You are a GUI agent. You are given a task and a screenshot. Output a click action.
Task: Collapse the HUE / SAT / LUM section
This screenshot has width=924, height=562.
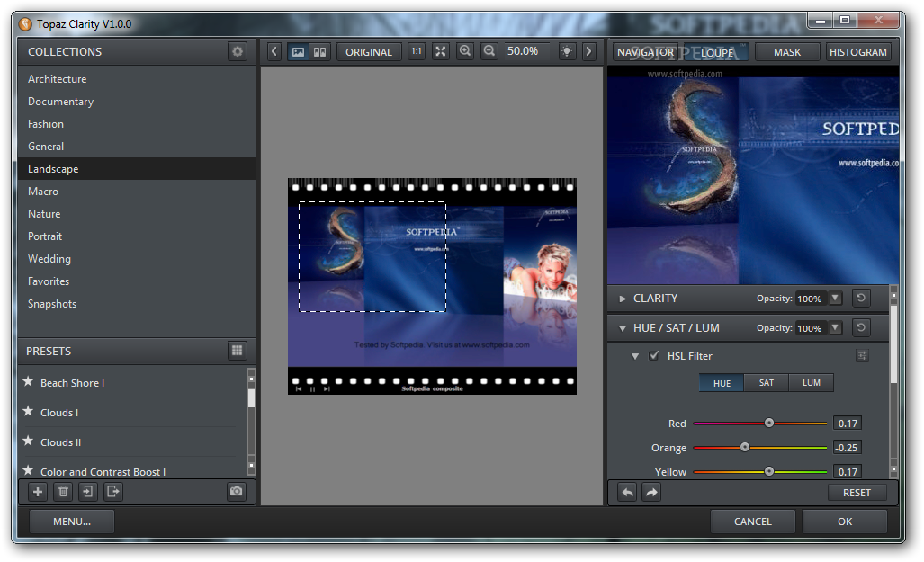tap(623, 328)
